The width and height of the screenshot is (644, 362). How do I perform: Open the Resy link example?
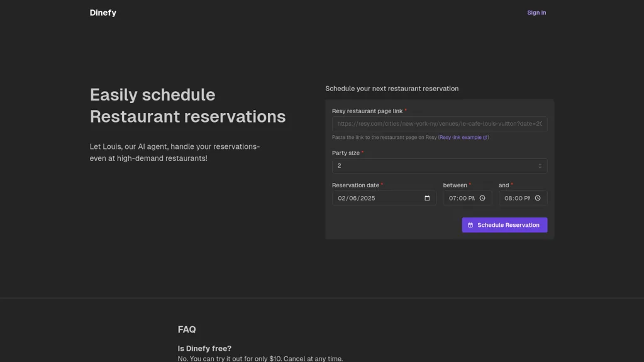[460, 138]
